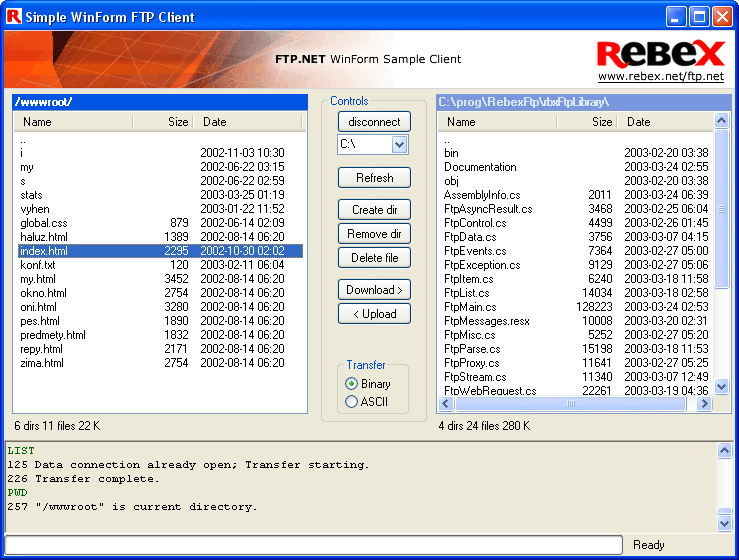Select remote file repy.html
Image resolution: width=739 pixels, height=560 pixels.
click(x=41, y=349)
